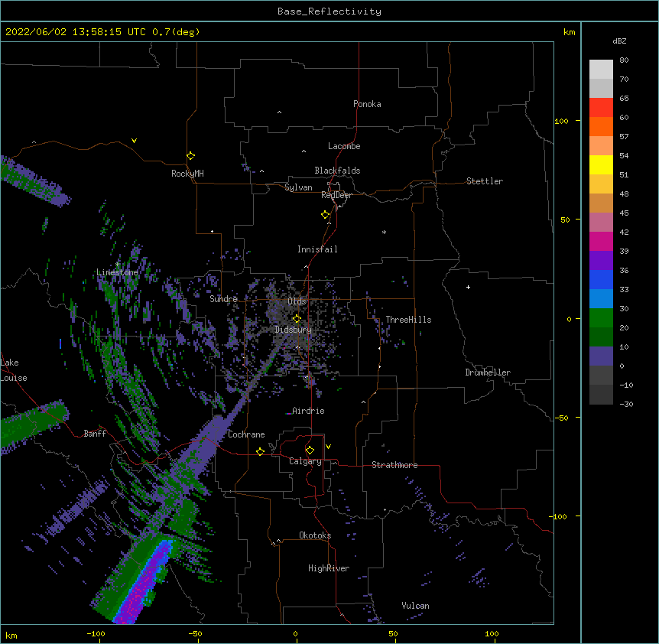This screenshot has height=644, width=659.
Task: Pick the bright green 20–30 dBZ legend swatch
Action: point(601,317)
